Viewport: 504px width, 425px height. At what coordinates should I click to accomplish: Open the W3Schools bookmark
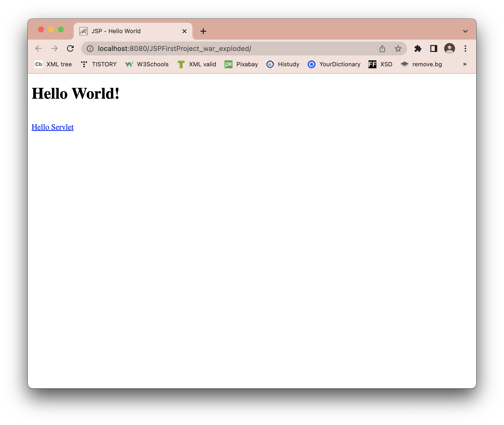147,64
